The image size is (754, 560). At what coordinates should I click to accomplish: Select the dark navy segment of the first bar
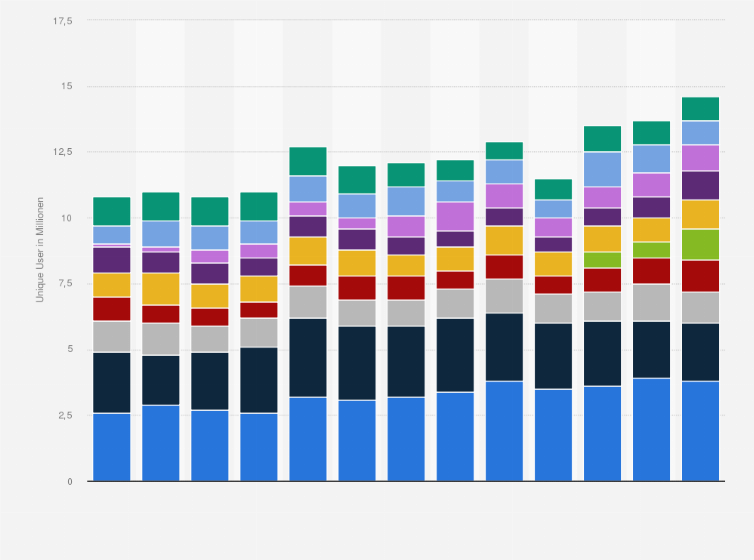[112, 383]
